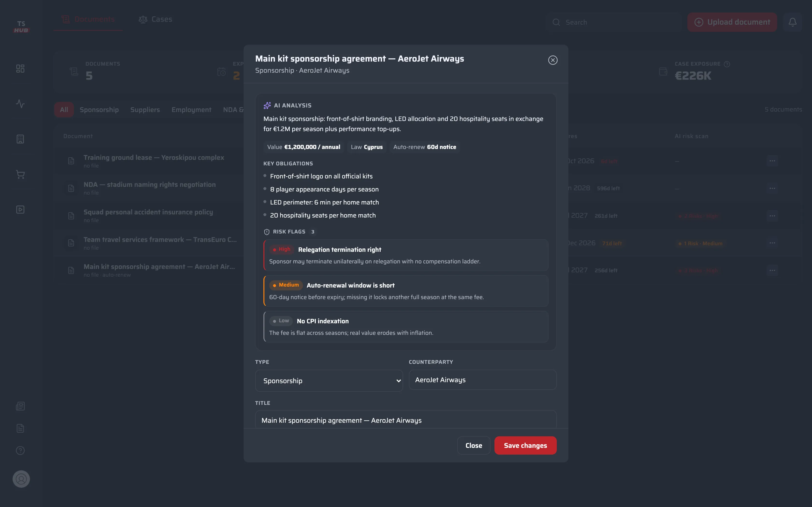Viewport: 812px width, 507px height.
Task: Click the help question mark sidebar icon
Action: (20, 450)
